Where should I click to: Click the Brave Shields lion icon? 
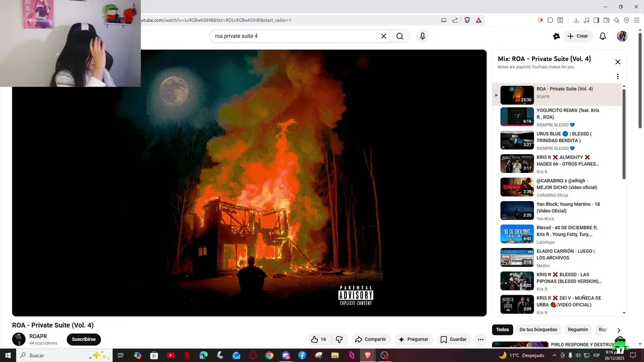coord(467,20)
